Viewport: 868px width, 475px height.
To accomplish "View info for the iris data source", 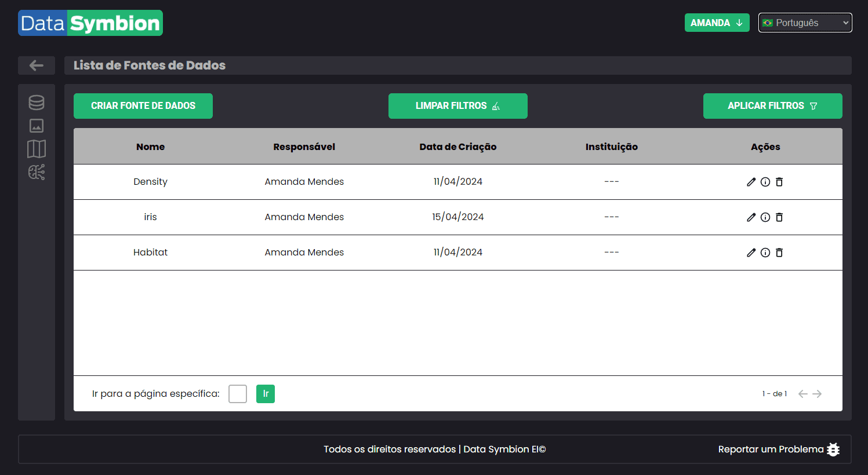I will tap(765, 217).
